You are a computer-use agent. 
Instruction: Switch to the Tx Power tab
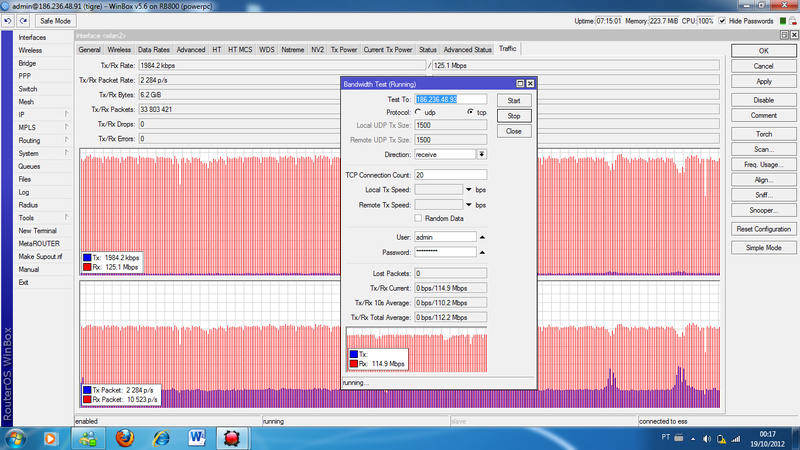click(x=344, y=49)
